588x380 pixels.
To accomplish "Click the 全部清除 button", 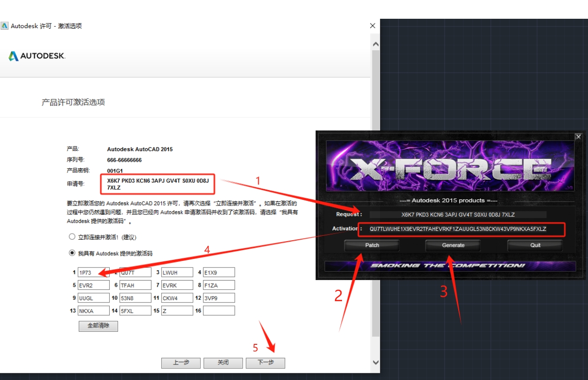I will [x=98, y=326].
